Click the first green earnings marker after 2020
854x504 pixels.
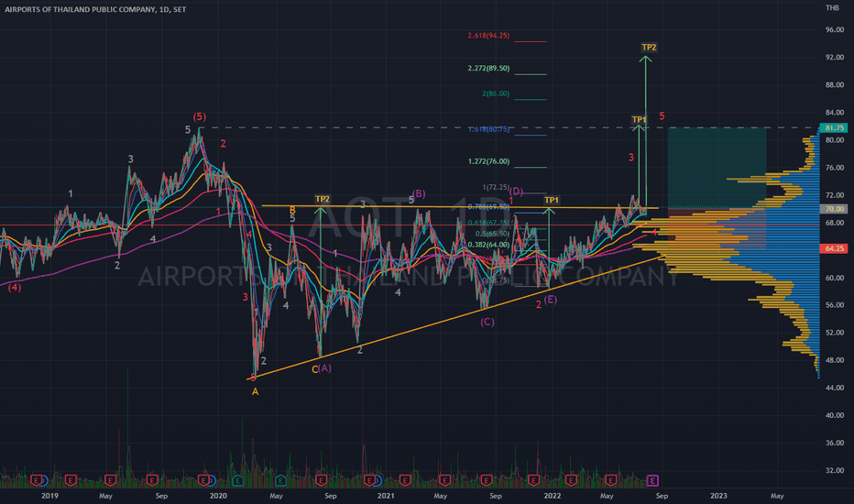point(237,480)
